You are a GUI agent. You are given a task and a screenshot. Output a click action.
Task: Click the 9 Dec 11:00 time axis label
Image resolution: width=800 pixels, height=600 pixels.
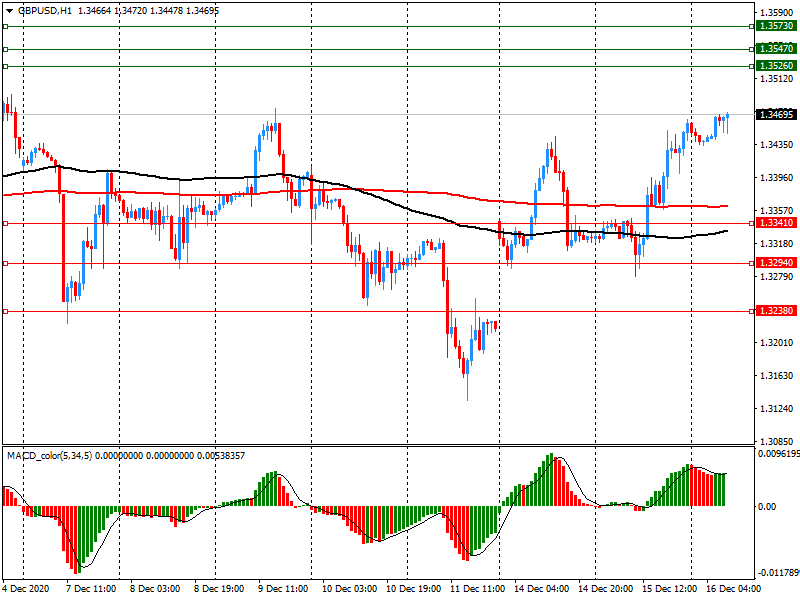[x=284, y=590]
